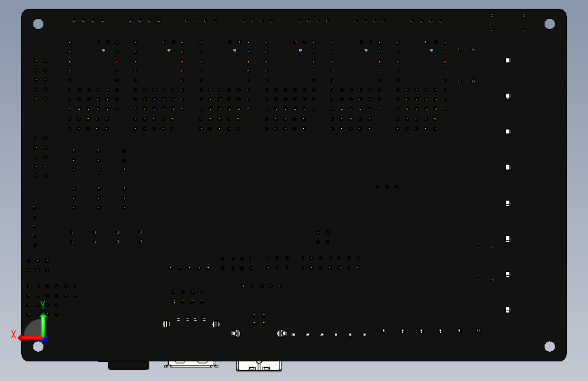Viewport: 588px width, 381px height.
Task: Select the top-right mounting hole of the board
Action: pyautogui.click(x=549, y=24)
